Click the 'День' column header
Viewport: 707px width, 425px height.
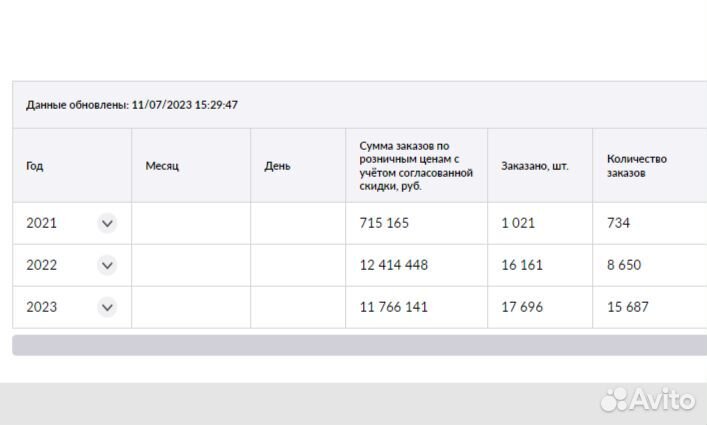click(x=277, y=166)
